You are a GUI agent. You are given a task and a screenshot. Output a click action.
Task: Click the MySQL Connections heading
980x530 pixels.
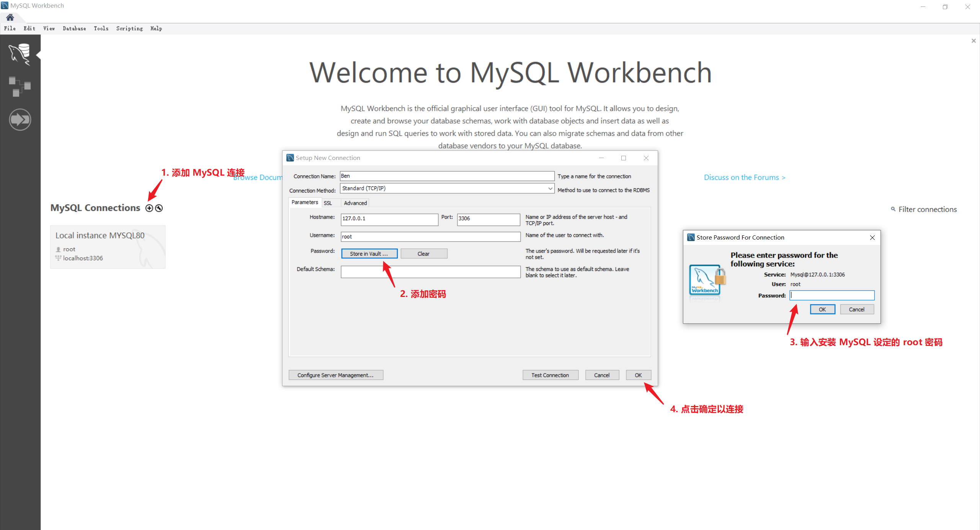click(95, 208)
